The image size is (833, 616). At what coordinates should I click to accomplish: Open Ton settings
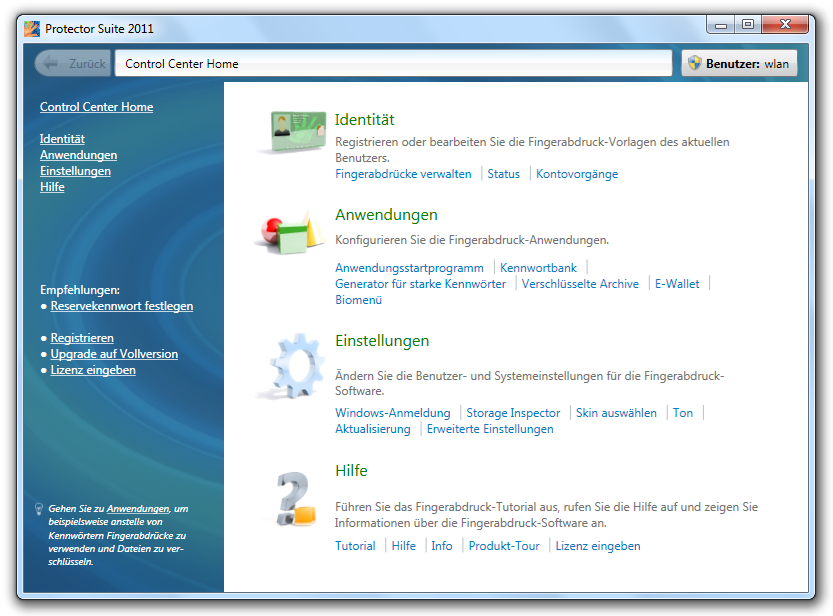click(683, 413)
